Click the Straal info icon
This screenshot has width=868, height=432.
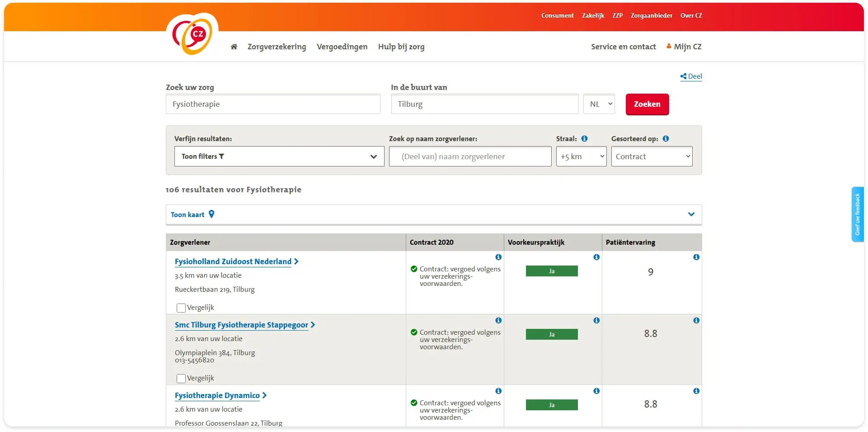coord(584,138)
